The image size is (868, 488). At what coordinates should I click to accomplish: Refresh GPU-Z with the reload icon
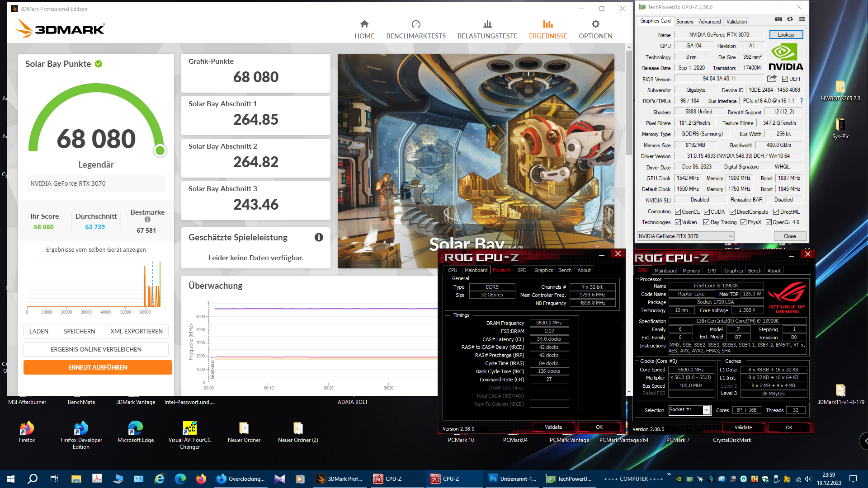point(790,19)
